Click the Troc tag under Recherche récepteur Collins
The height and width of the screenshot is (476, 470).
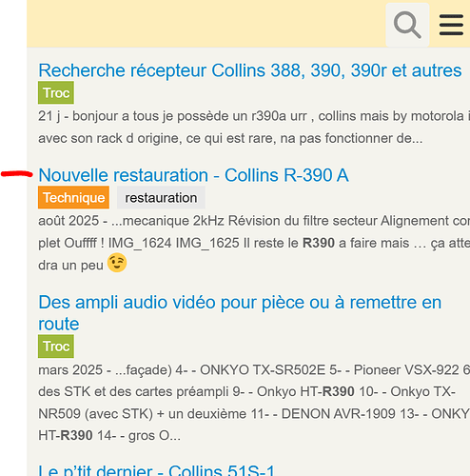point(56,92)
